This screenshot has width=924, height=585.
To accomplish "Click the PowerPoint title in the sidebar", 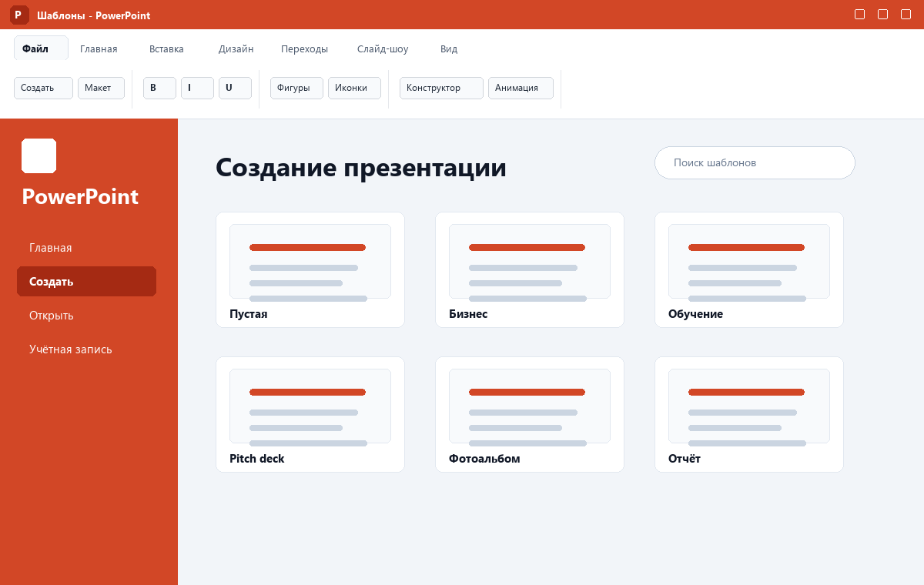I will [80, 196].
